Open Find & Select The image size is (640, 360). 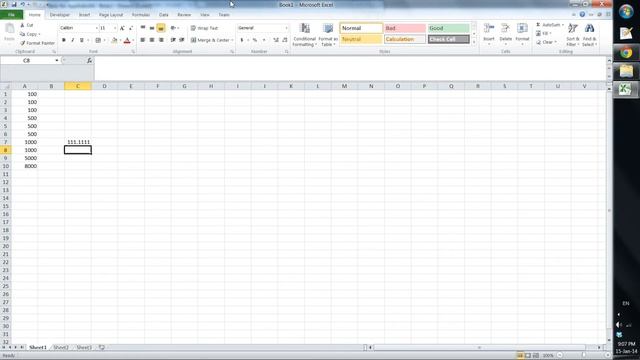coord(589,35)
